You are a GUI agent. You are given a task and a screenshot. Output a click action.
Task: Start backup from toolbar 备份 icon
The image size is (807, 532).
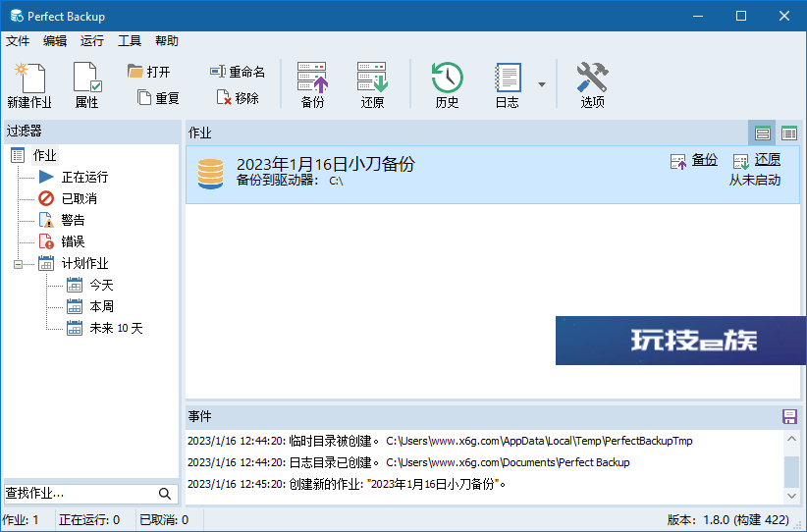(312, 85)
